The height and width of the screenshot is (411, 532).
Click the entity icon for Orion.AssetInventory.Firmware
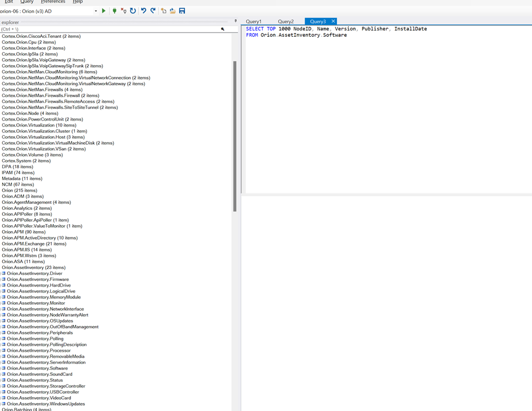coord(3,279)
